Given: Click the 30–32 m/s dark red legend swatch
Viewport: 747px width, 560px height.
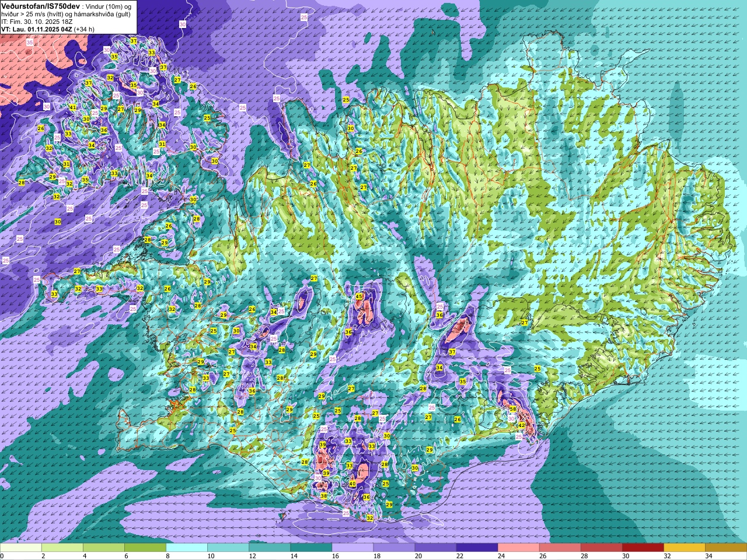Looking at the screenshot, I should pyautogui.click(x=643, y=548).
